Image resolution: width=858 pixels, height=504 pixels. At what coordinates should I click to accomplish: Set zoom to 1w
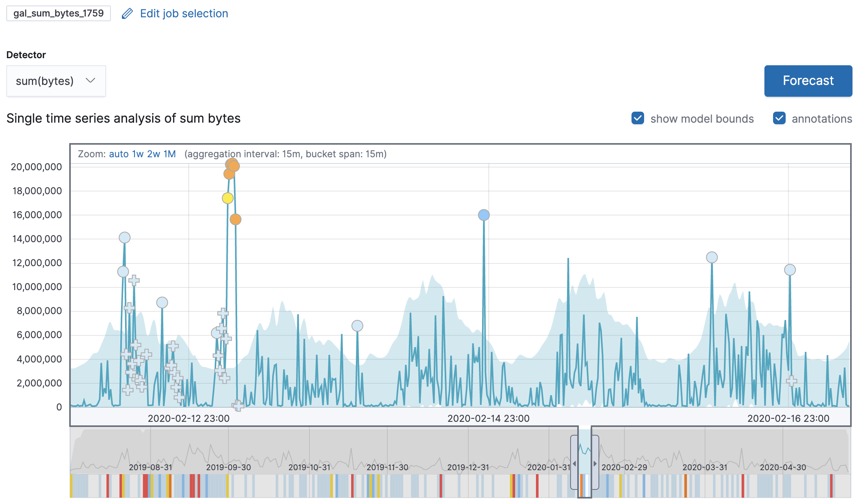(x=138, y=154)
